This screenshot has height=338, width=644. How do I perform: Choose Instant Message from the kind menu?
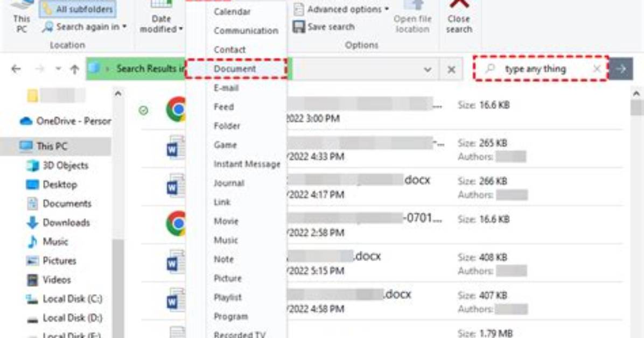(x=247, y=164)
